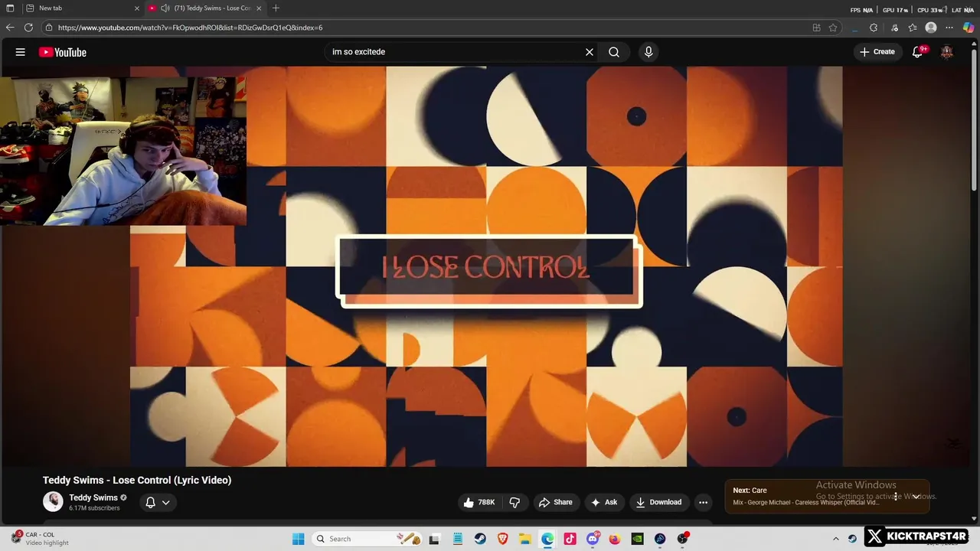Screen dimensions: 980x551
Task: Open CAR - COL video highlight widget
Action: click(40, 539)
